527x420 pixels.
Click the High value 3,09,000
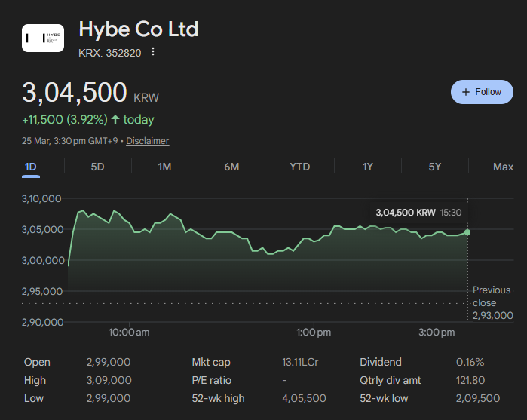[x=109, y=380]
